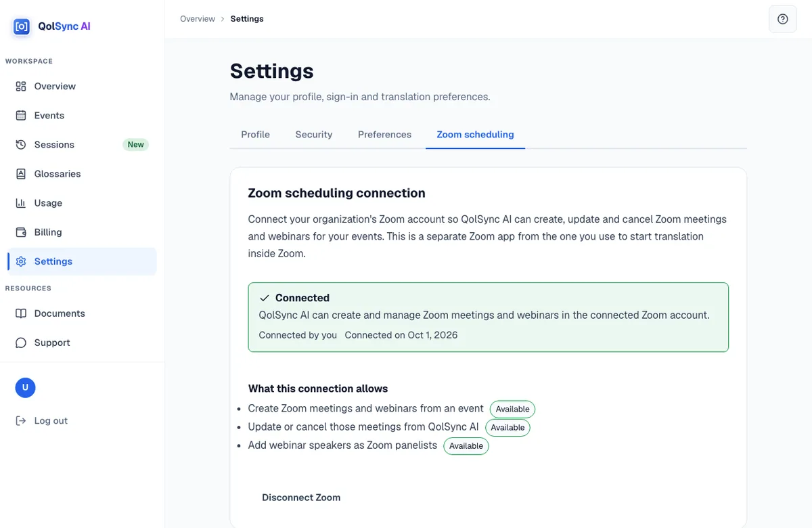Select the Zoom scheduling tab
The height and width of the screenshot is (528, 812).
475,134
